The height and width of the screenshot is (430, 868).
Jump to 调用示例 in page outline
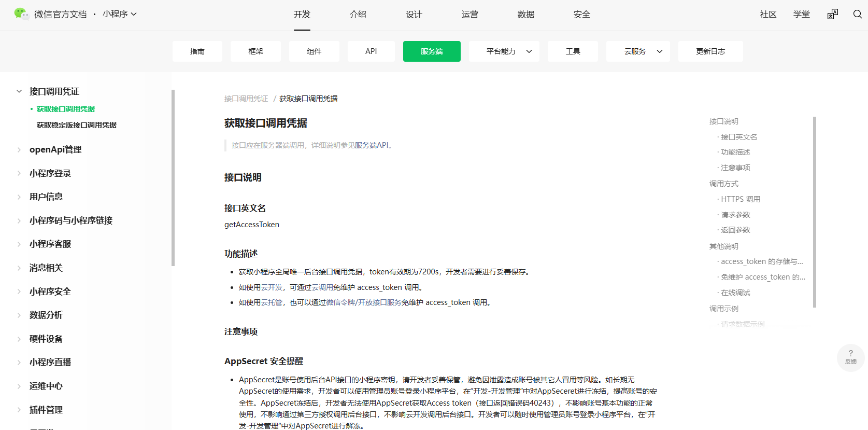[x=724, y=309]
